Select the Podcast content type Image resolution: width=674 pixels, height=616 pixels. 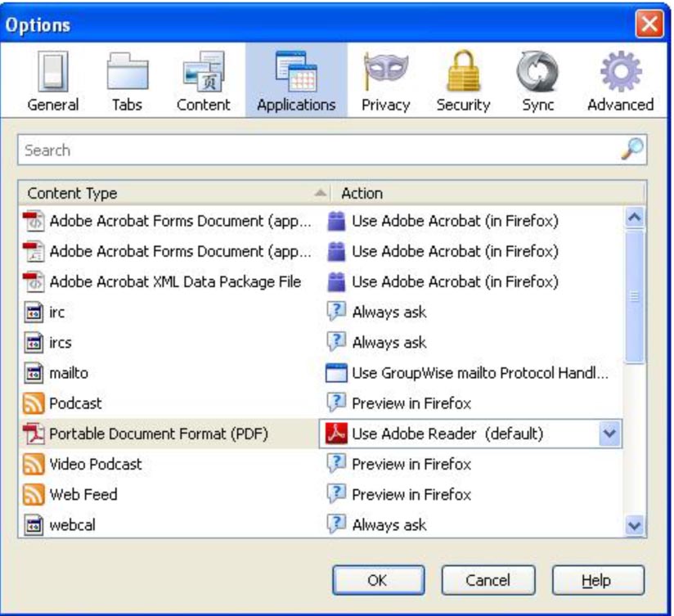click(x=321, y=403)
